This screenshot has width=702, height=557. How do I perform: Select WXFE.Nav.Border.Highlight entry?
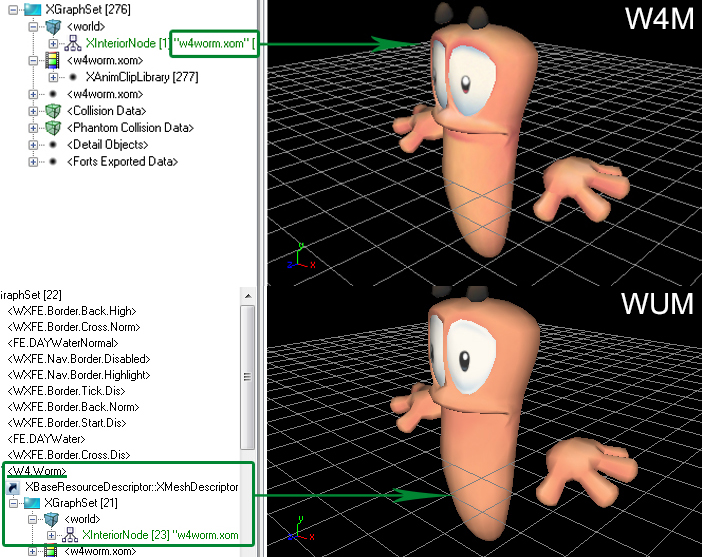[x=79, y=375]
